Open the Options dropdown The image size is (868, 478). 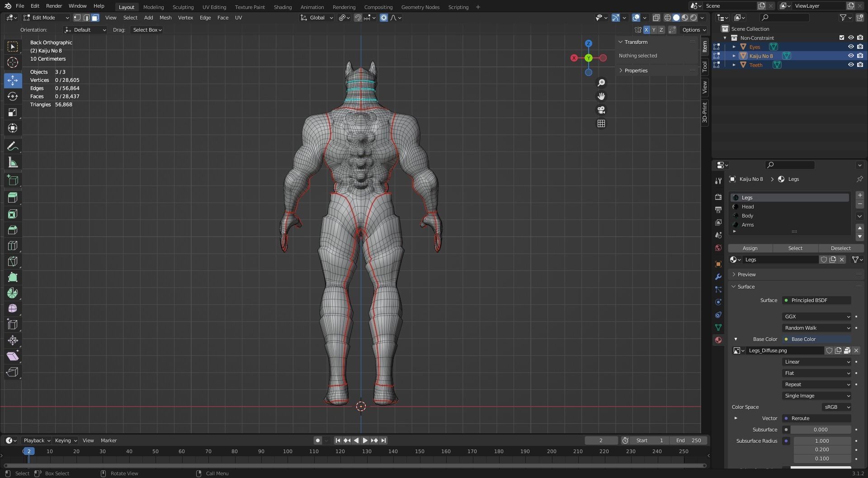tap(694, 30)
